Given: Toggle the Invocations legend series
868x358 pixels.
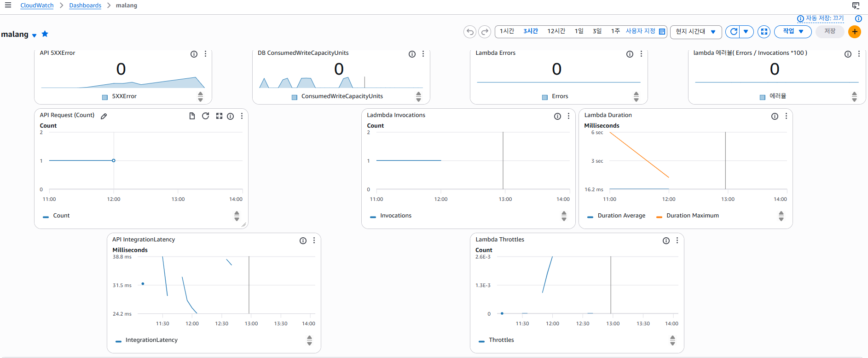Looking at the screenshot, I should coord(391,216).
